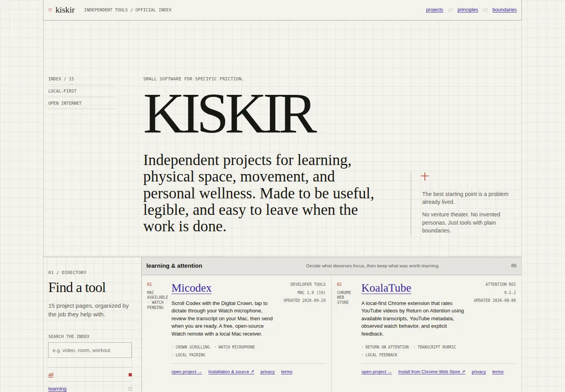Open the Micodex terms link

tap(287, 372)
